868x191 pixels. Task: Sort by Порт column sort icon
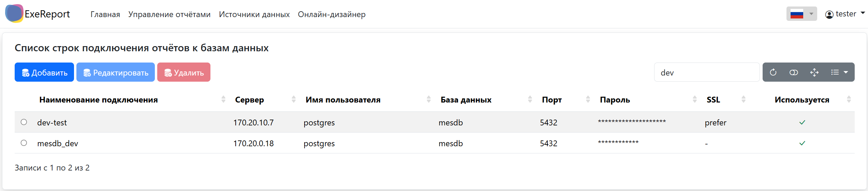pos(588,99)
